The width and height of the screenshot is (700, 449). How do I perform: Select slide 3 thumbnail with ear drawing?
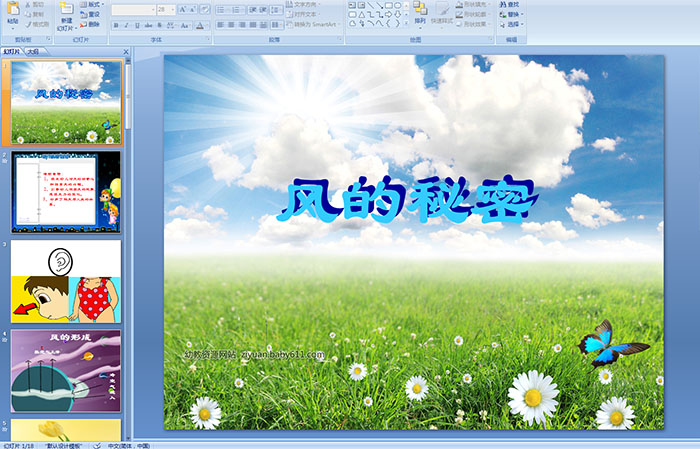click(66, 281)
